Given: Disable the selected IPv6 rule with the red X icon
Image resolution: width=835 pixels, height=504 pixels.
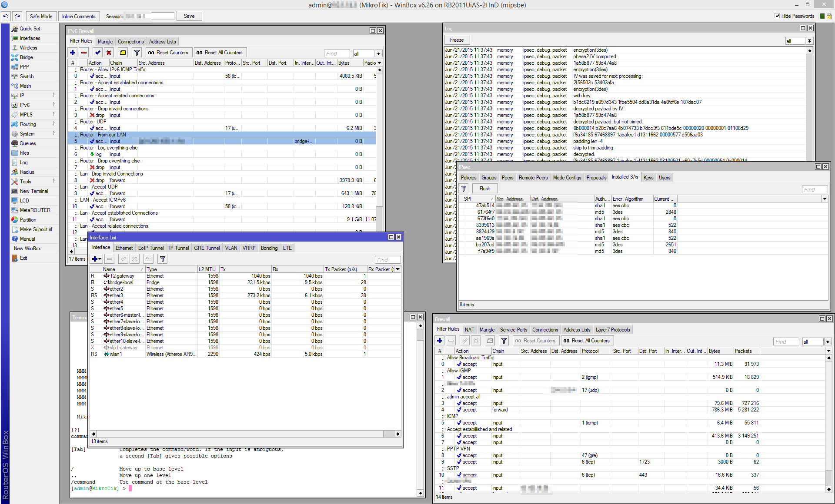Looking at the screenshot, I should (109, 53).
